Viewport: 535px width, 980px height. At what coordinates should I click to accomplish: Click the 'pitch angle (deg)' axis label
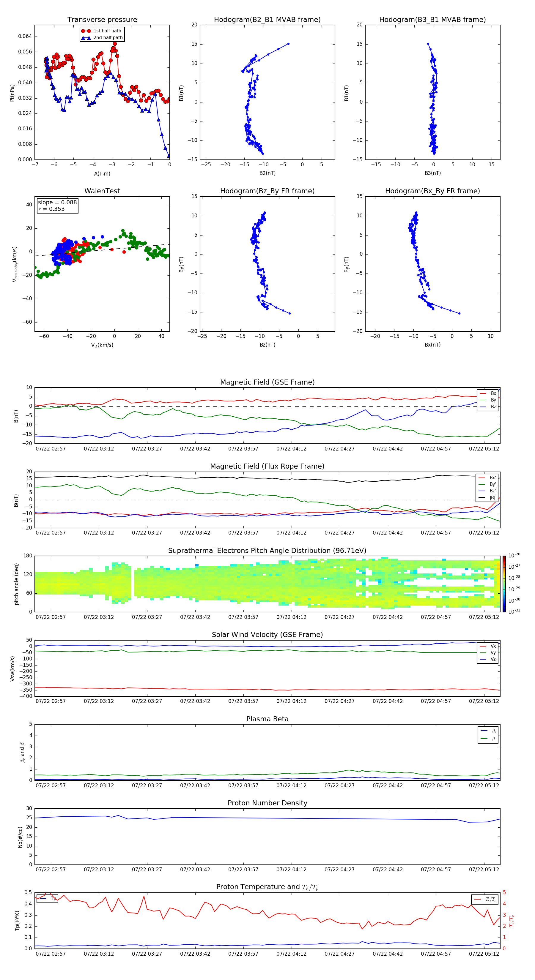pyautogui.click(x=16, y=584)
